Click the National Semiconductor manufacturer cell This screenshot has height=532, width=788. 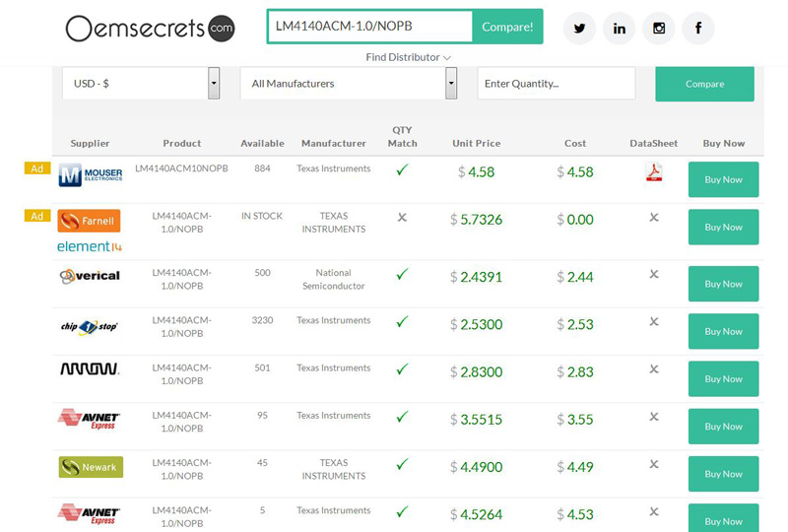click(334, 279)
